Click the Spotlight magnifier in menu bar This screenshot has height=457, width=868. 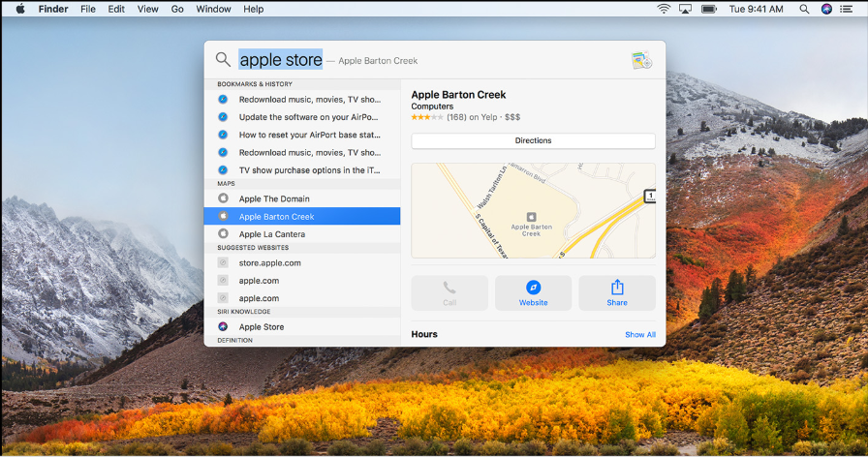[804, 9]
